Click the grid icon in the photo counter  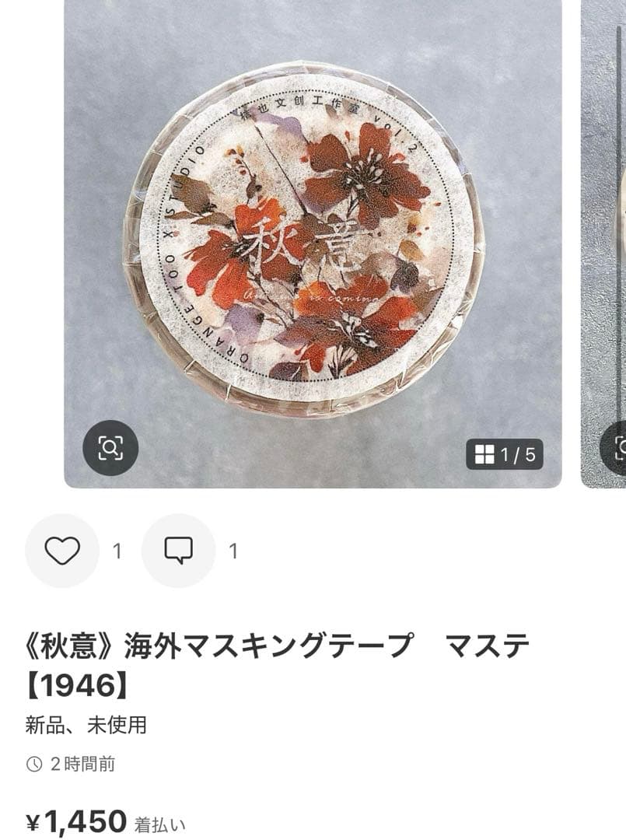[x=484, y=454]
